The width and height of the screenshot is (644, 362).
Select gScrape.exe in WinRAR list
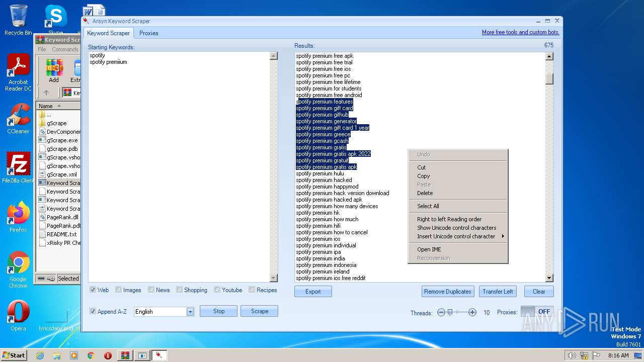pos(62,140)
